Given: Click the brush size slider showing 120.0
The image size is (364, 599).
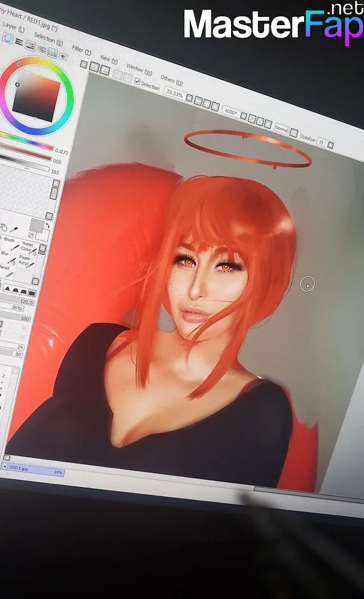Looking at the screenshot, I should point(17,300).
